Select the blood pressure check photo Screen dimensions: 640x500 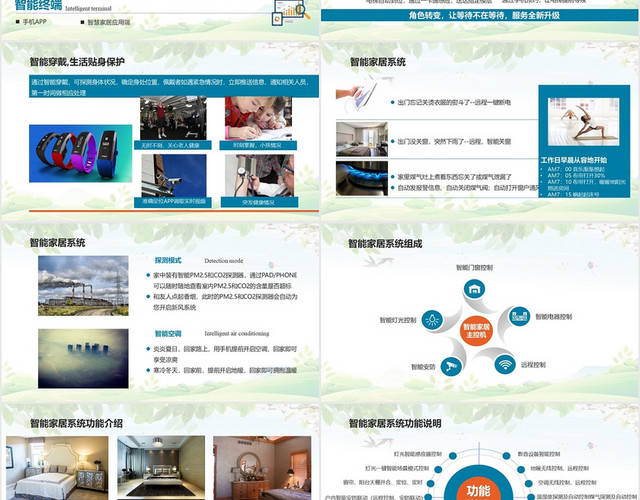(259, 176)
